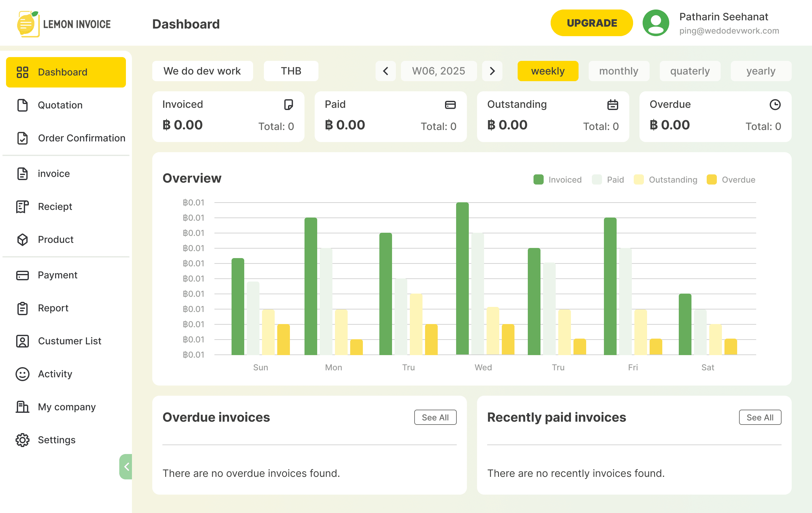
Task: Advance to next week with right chevron
Action: click(x=492, y=71)
